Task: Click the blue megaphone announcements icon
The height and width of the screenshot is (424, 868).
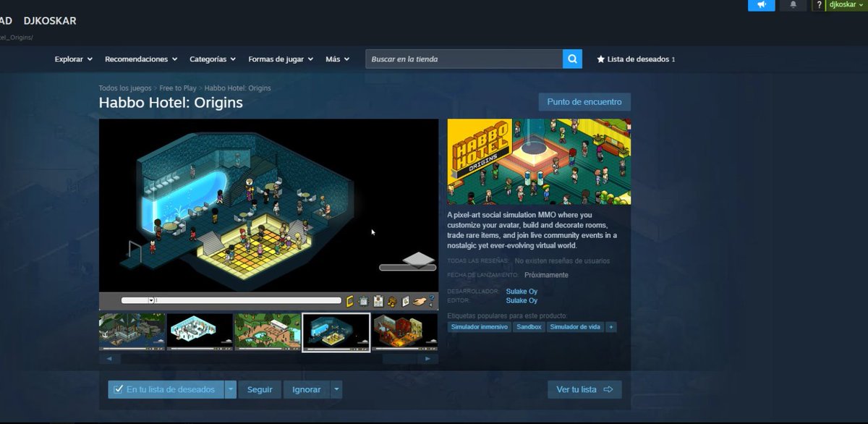Action: coord(762,5)
